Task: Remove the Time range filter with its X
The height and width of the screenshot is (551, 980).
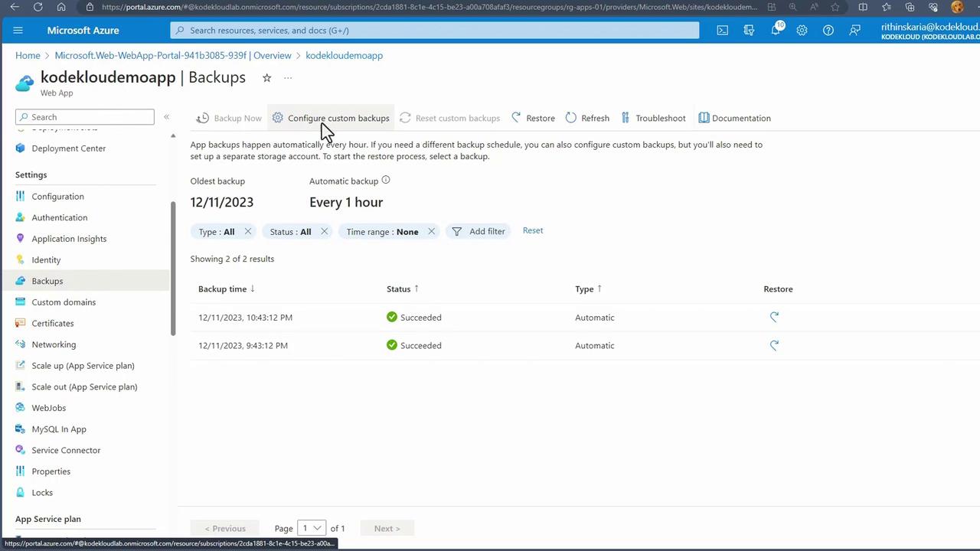Action: (x=431, y=231)
